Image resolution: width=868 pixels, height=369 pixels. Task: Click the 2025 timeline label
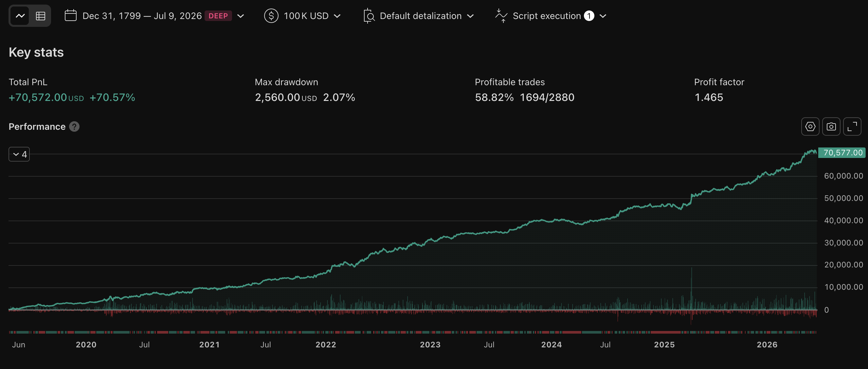tap(664, 344)
